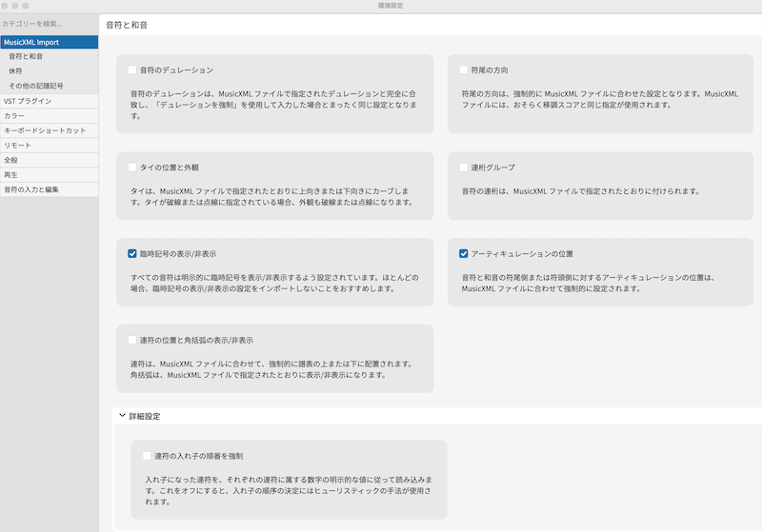The height and width of the screenshot is (532, 762).
Task: Select その他の記譜記号 in the sidebar
Action: 36,86
